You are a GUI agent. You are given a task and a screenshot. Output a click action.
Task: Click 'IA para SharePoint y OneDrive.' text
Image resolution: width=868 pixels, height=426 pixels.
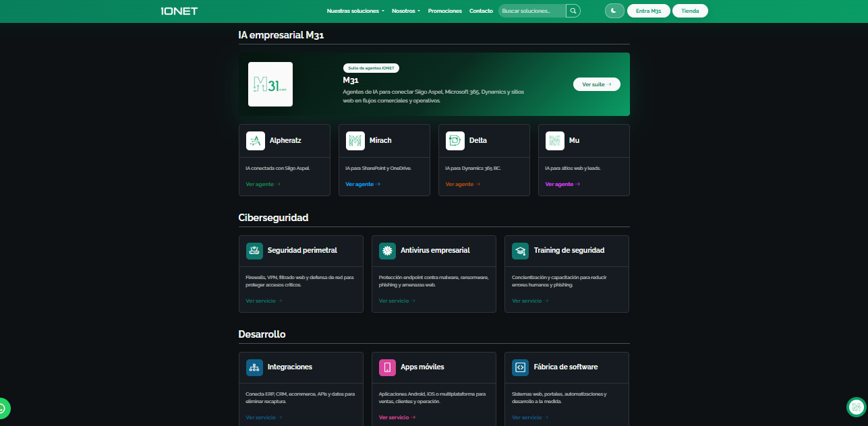(378, 168)
